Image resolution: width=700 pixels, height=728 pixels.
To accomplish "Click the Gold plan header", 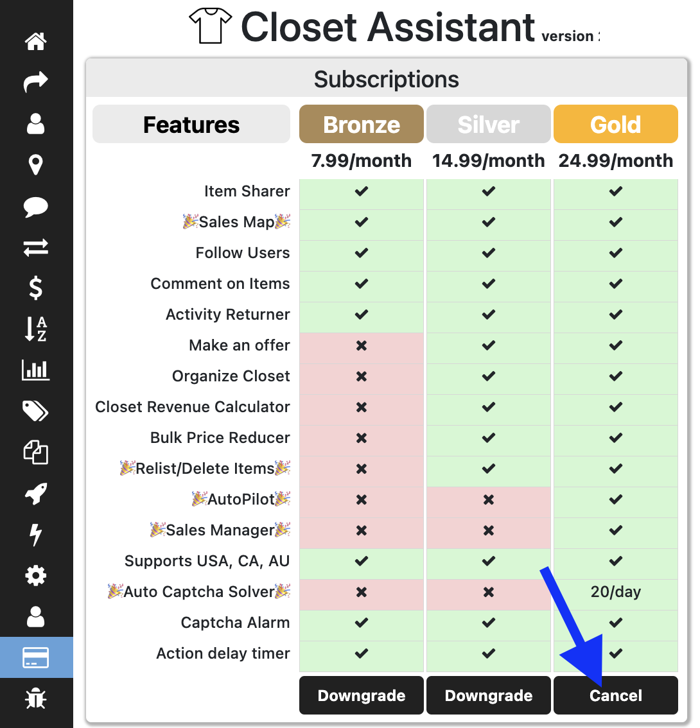I will [x=616, y=124].
